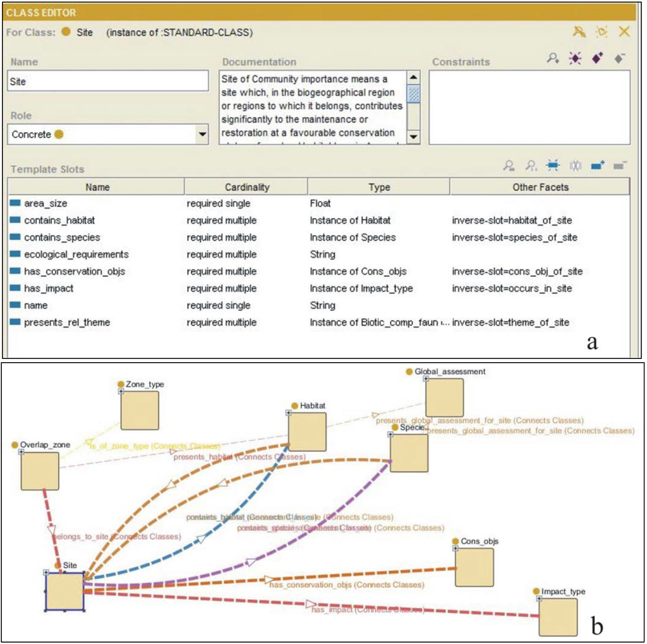Viewport: 647px width, 644px height.
Task: Click the yellow X icon in class editor
Action: tap(624, 32)
